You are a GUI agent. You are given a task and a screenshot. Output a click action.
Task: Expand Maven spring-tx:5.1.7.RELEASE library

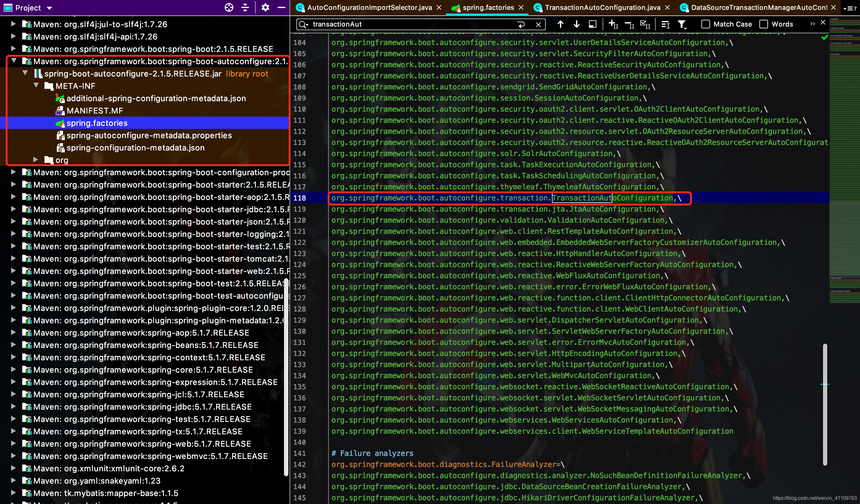pyautogui.click(x=13, y=431)
